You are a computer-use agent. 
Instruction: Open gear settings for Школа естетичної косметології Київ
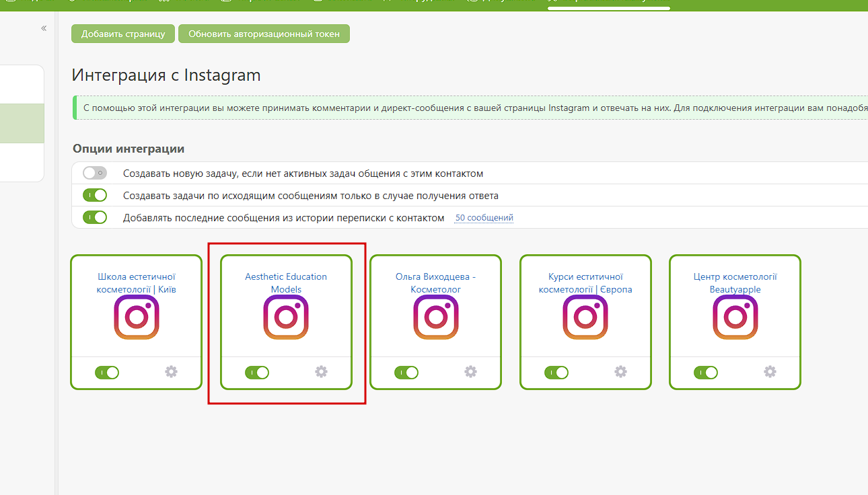click(x=172, y=372)
